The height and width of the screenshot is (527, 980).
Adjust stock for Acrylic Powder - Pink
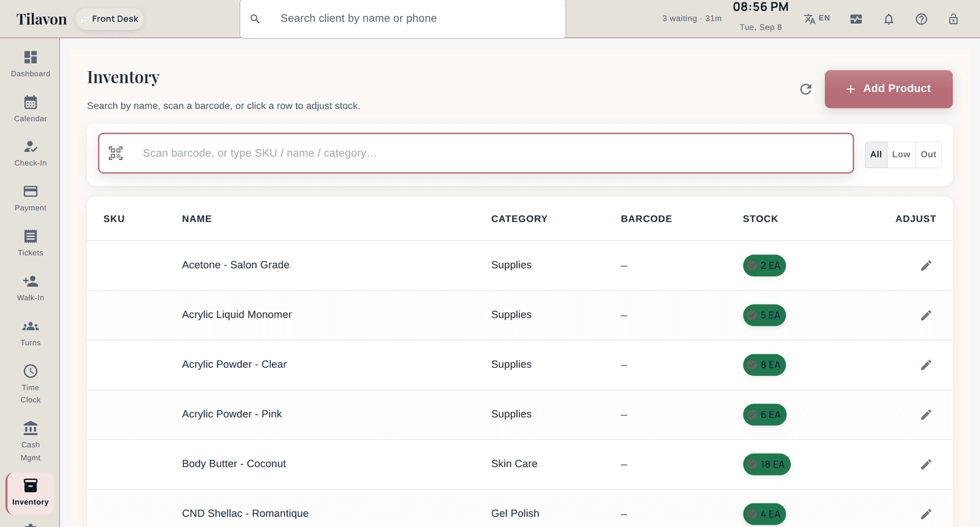coord(926,415)
